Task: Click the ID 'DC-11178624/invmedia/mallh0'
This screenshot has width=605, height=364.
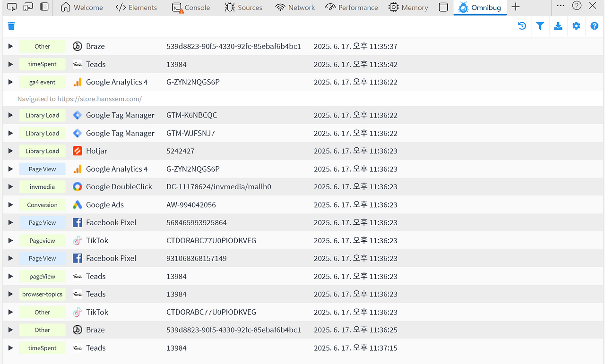Action: 219,187
